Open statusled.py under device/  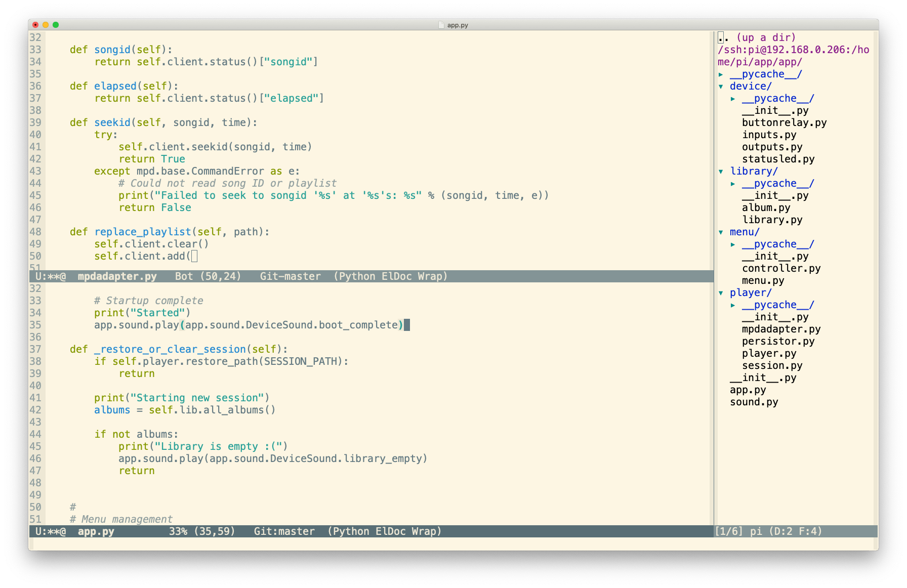(x=778, y=159)
